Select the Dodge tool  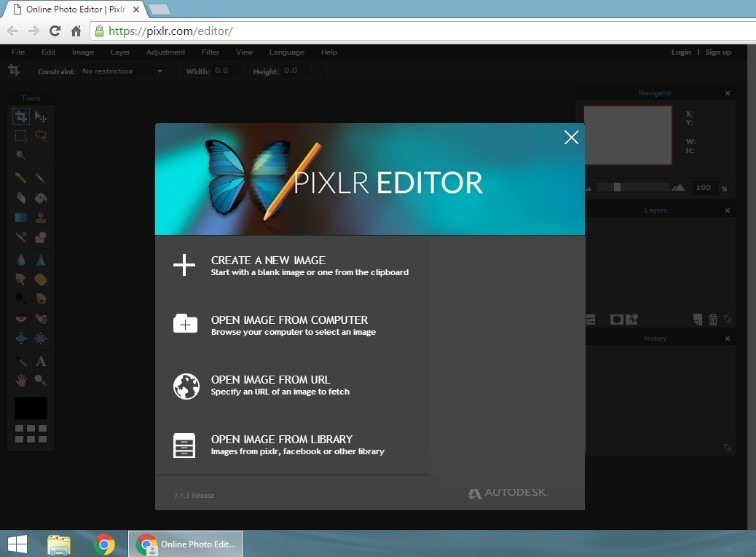21,299
